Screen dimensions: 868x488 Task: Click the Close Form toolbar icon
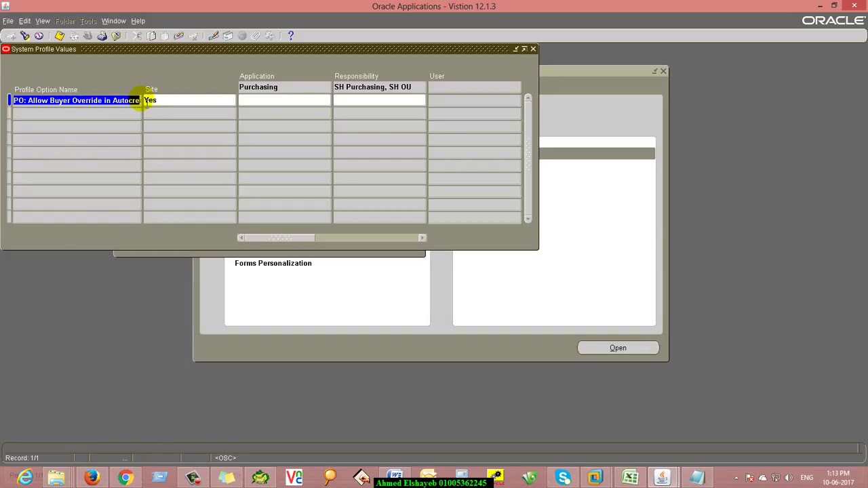116,36
